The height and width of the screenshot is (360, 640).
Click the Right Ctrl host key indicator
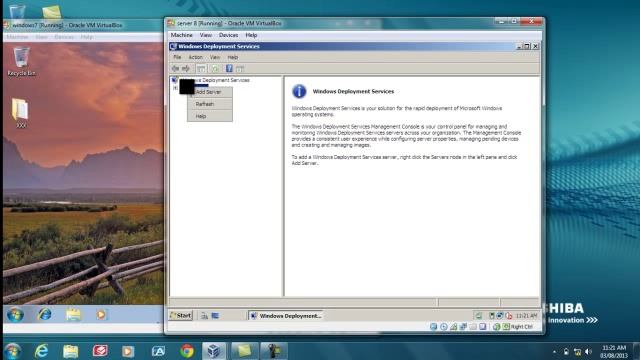518,327
